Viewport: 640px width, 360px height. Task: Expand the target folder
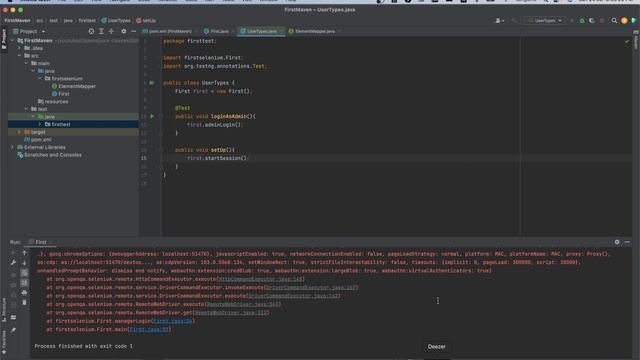click(19, 132)
